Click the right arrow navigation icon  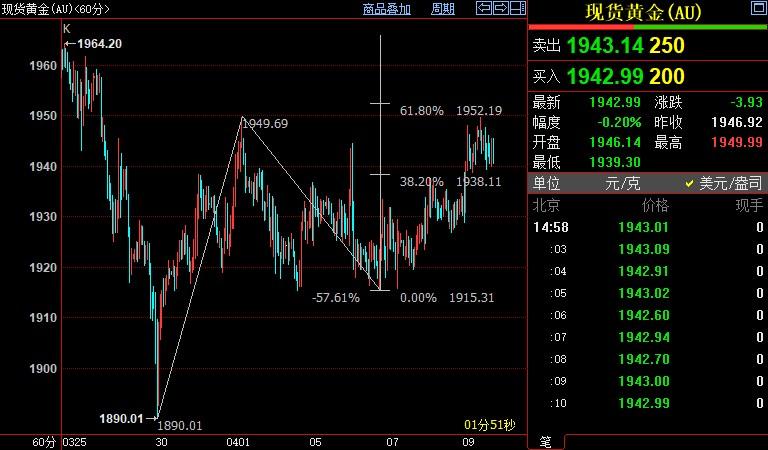tap(499, 9)
